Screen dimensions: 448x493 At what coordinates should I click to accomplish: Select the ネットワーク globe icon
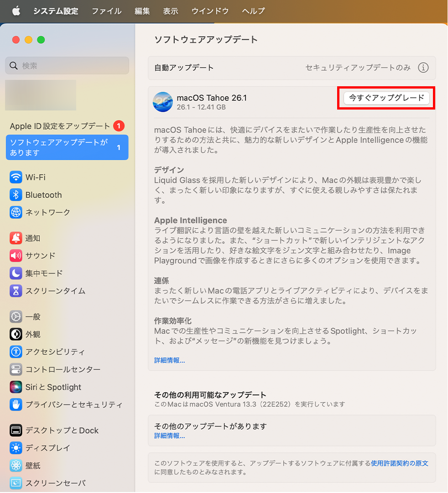coord(16,212)
